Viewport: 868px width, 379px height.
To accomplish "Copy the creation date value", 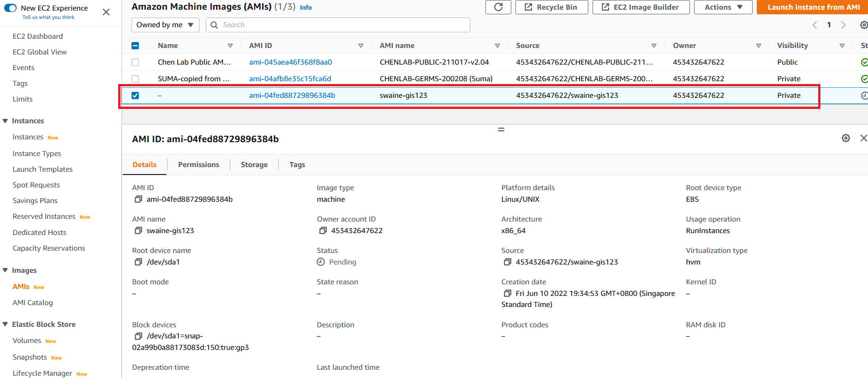I will click(x=507, y=294).
